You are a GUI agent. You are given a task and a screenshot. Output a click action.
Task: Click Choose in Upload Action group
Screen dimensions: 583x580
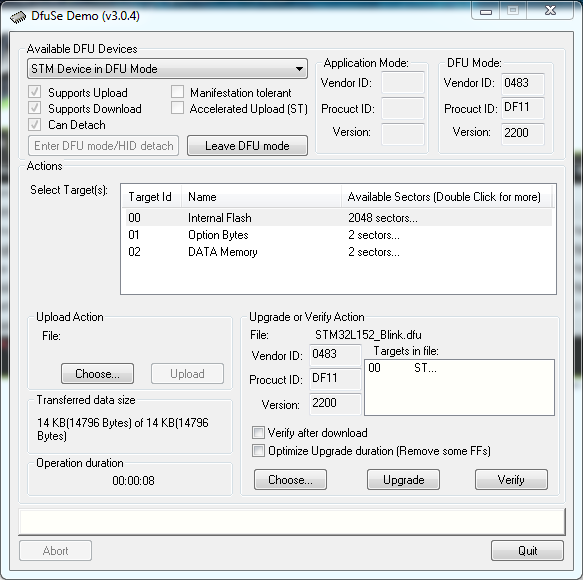click(97, 373)
